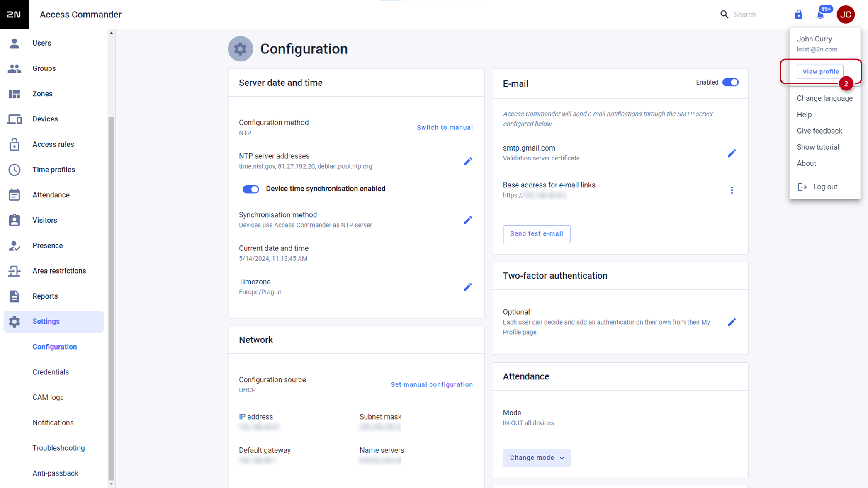Viewport: 868px width, 488px height.
Task: Expand the Change mode dropdown
Action: tap(537, 458)
